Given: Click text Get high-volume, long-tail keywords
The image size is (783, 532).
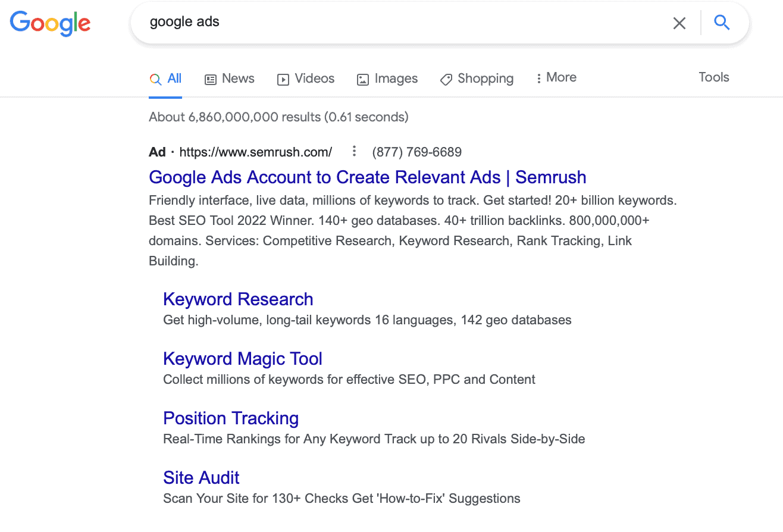Looking at the screenshot, I should click(x=367, y=320).
